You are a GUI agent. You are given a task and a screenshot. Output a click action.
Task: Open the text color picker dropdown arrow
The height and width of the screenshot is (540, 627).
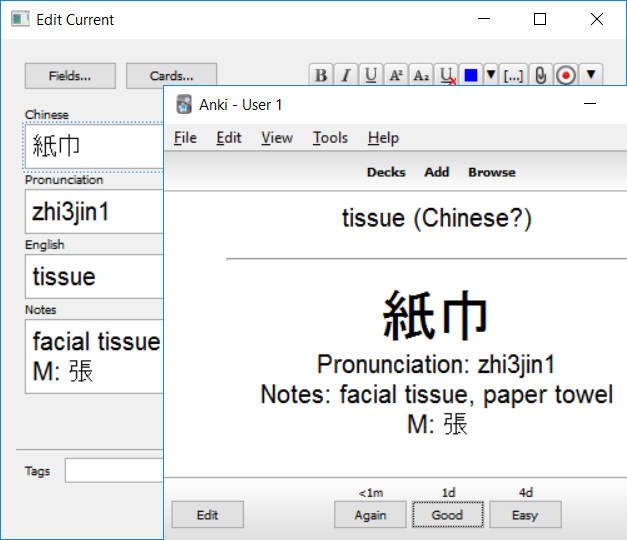click(491, 75)
